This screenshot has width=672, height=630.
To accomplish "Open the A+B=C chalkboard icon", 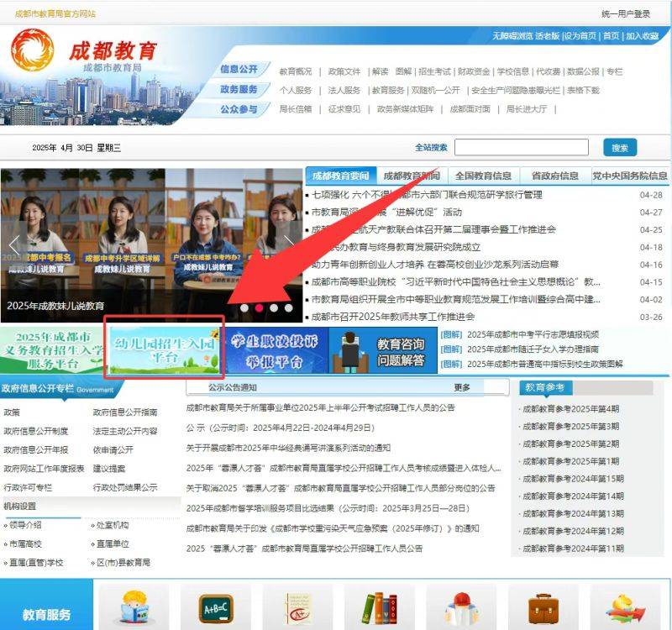I will coord(216,608).
